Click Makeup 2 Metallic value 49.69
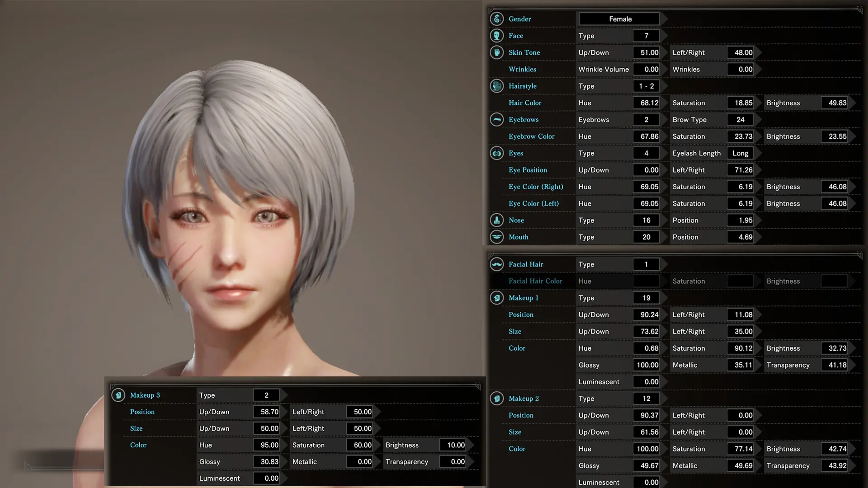This screenshot has height=488, width=868. [x=740, y=465]
